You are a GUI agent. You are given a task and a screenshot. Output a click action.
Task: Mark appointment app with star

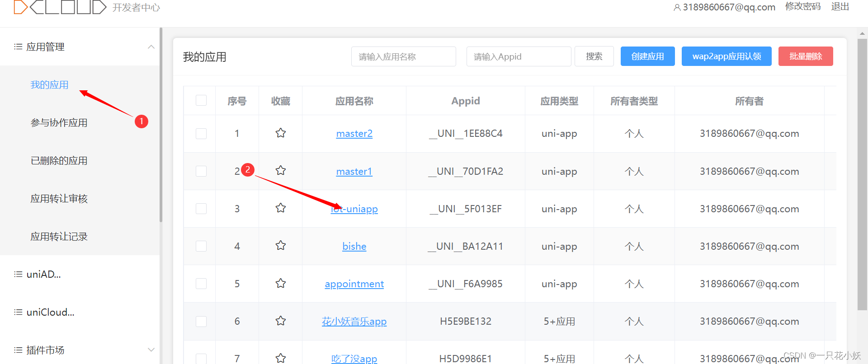281,283
